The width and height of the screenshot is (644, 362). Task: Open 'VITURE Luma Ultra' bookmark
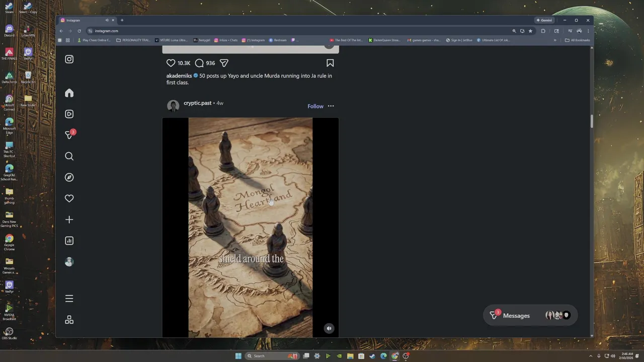point(172,40)
